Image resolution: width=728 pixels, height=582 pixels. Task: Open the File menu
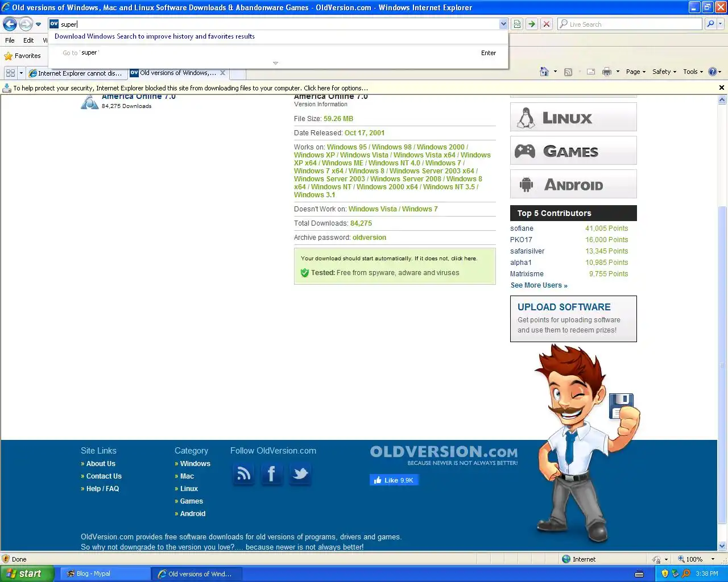coord(10,40)
